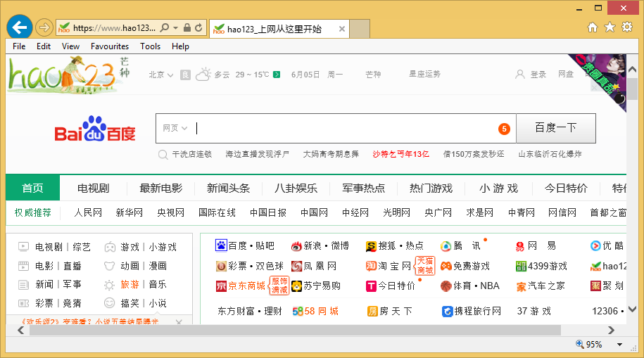
Task: Open the Tools menu
Action: point(151,46)
